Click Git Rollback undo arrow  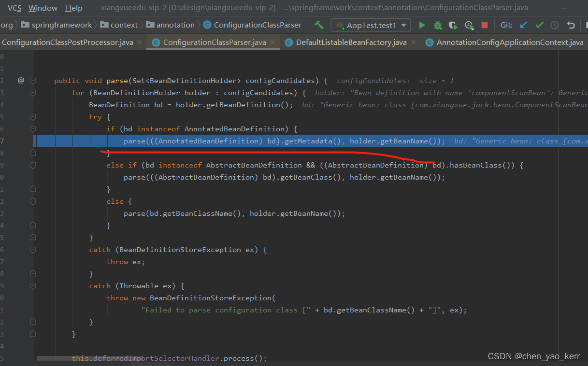(x=571, y=25)
